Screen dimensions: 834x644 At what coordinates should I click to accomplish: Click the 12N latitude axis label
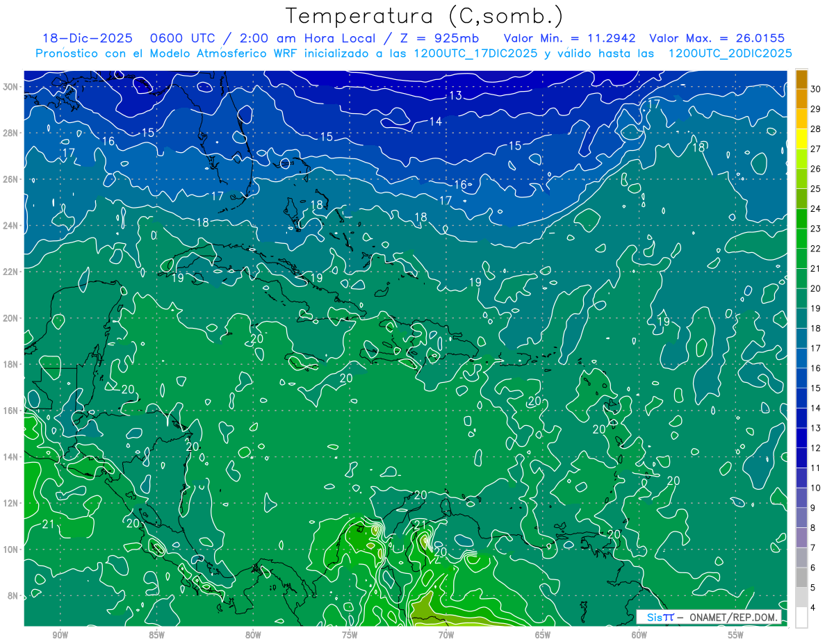click(x=10, y=503)
